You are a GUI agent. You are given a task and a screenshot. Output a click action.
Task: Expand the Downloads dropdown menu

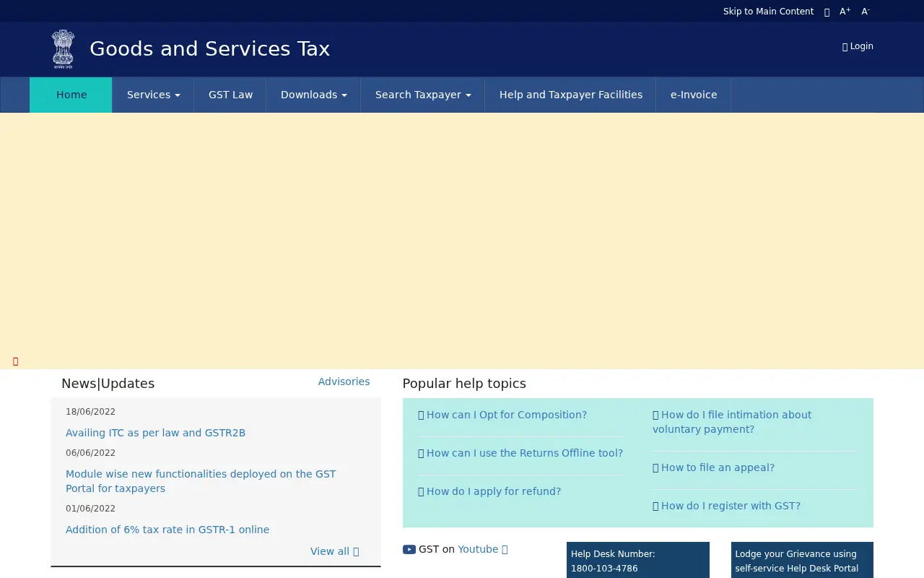coord(313,95)
